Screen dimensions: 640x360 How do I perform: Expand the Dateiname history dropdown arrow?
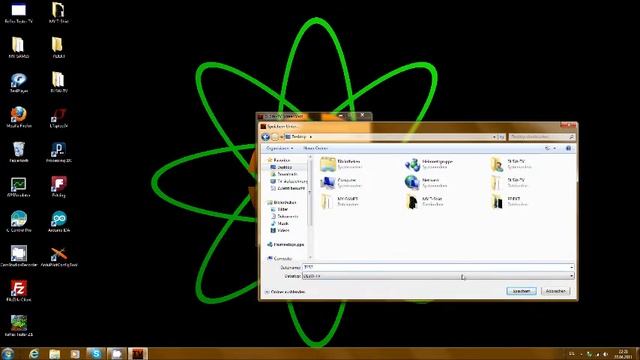click(571, 267)
